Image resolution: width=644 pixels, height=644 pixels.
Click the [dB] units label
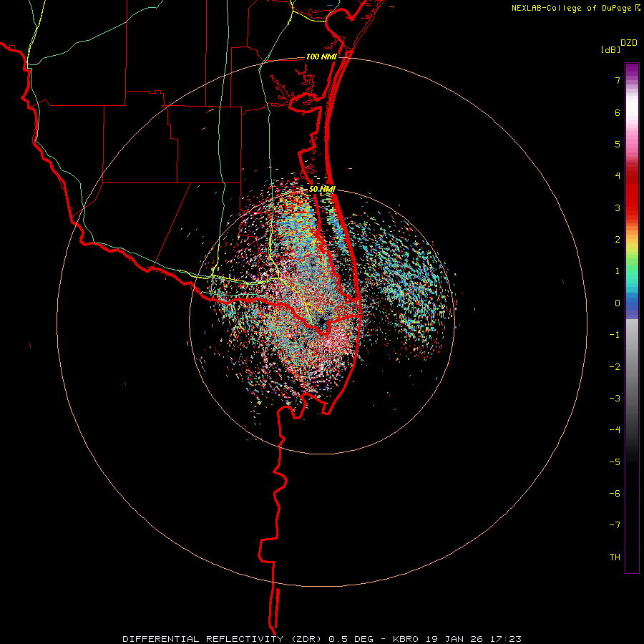[610, 49]
